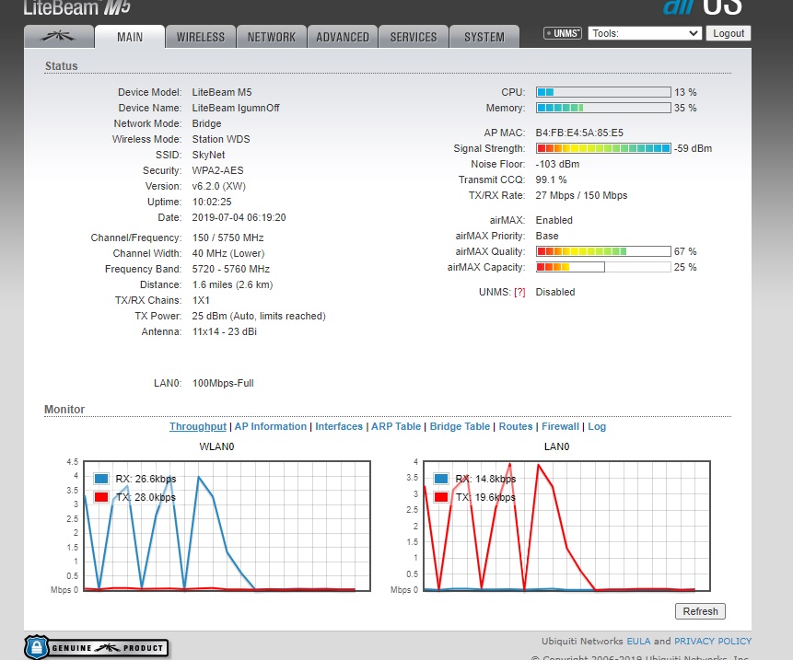Viewport: 793px width, 672px height.
Task: Click the airMAX Priority value Base
Action: pyautogui.click(x=547, y=237)
